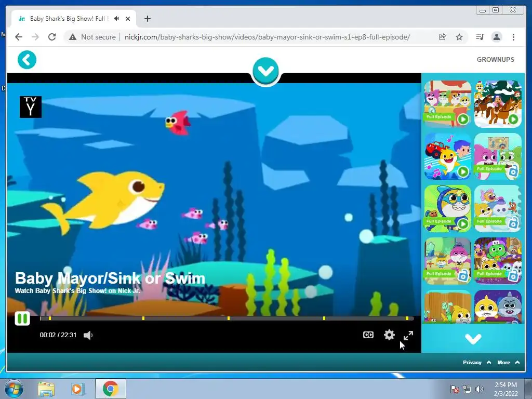Image resolution: width=532 pixels, height=399 pixels.
Task: Click the 00:02 / 22:31 time display
Action: tap(58, 335)
